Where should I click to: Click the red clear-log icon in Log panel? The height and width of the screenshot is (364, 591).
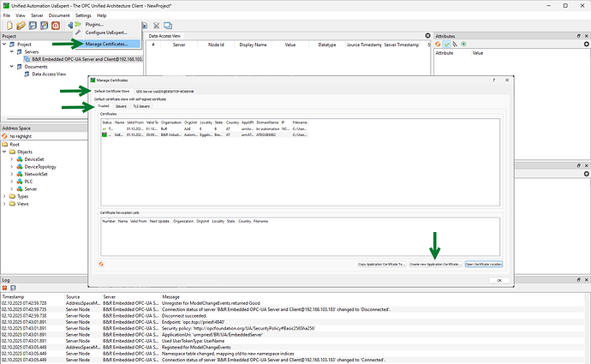point(5,288)
